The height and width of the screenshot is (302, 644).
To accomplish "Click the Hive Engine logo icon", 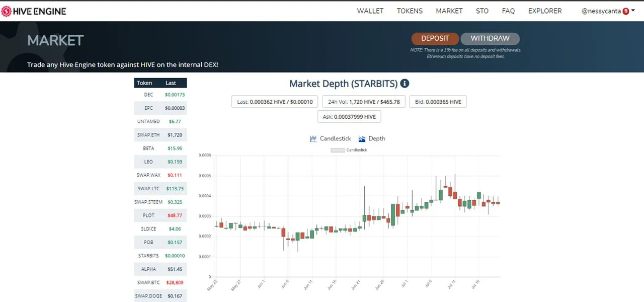I will pyautogui.click(x=6, y=11).
